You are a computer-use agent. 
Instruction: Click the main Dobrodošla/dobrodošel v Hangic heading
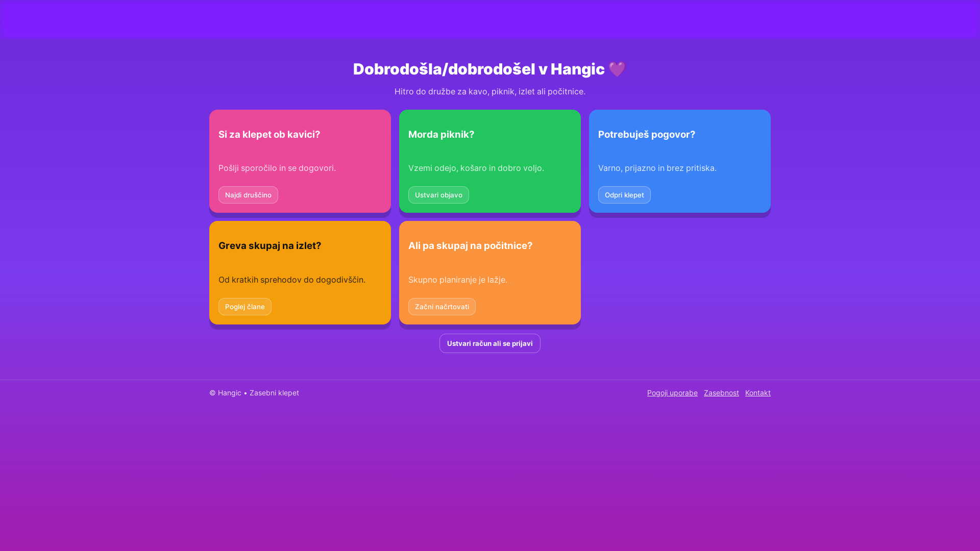pyautogui.click(x=489, y=69)
